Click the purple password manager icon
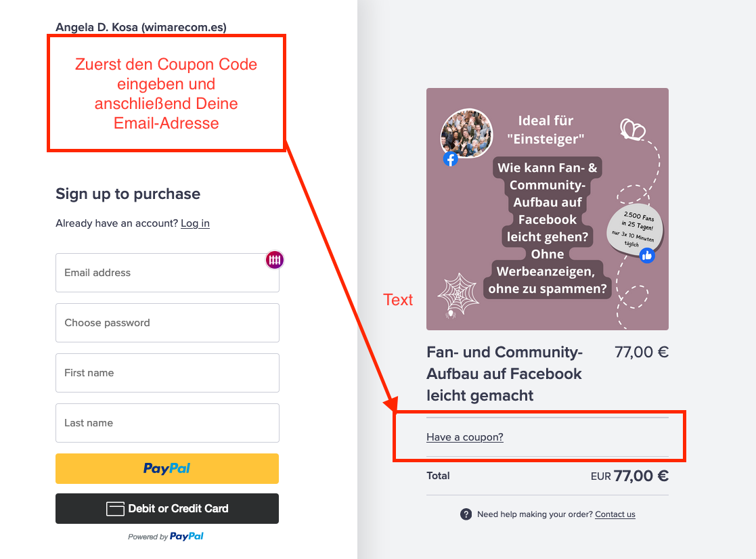756x559 pixels. [x=274, y=260]
